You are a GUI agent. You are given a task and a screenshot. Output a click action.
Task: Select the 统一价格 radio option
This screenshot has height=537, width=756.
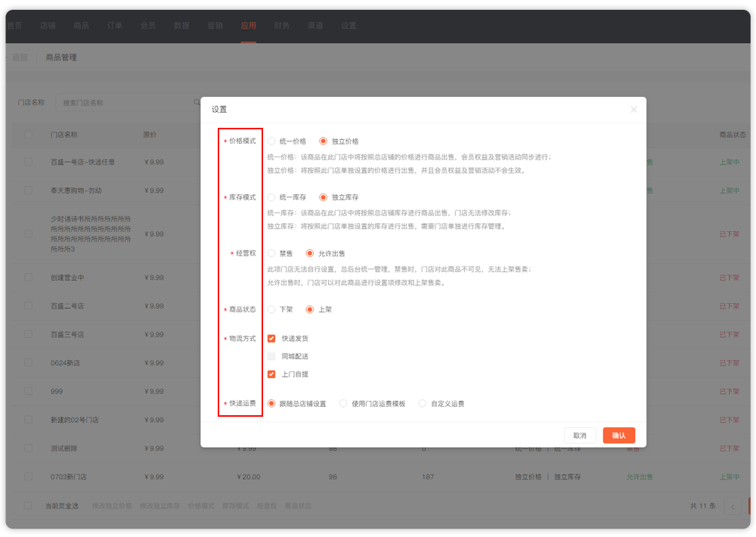click(271, 141)
